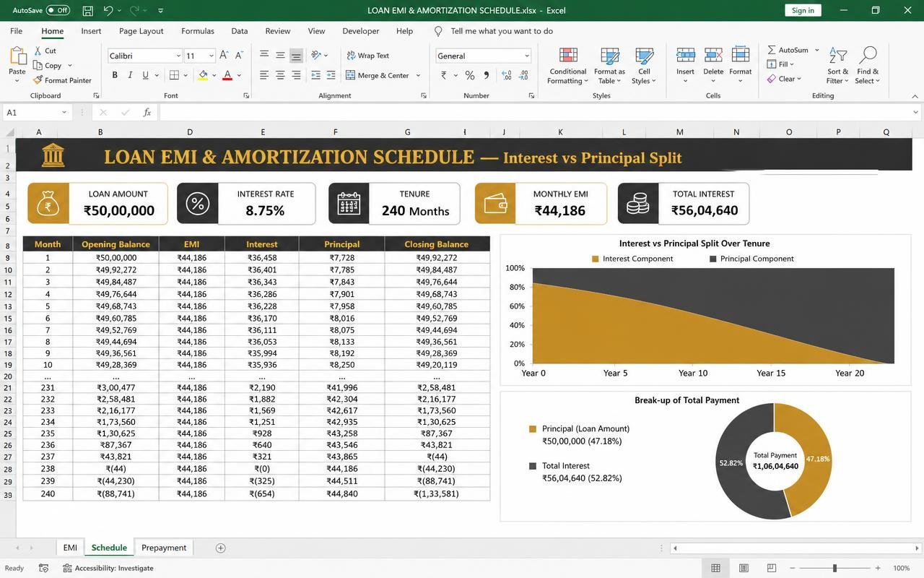Viewport: 924px width, 578px height.
Task: Click the Fill button
Action: point(782,64)
